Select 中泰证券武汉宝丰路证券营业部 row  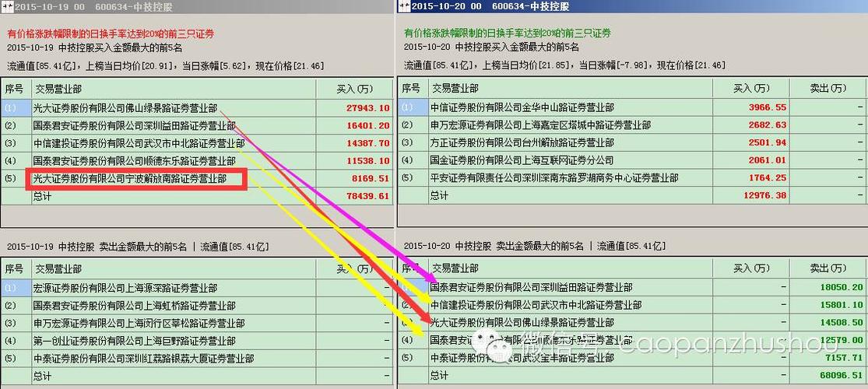(632, 359)
